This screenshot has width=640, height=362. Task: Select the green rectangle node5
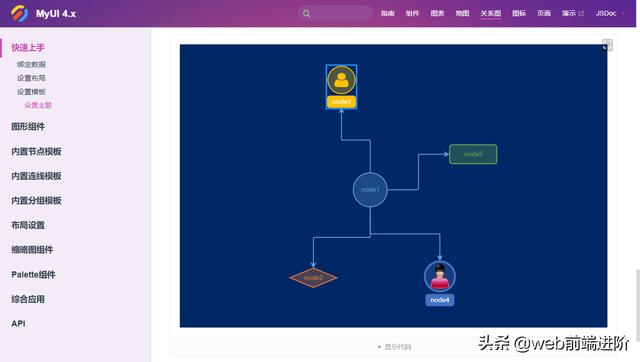pos(473,154)
